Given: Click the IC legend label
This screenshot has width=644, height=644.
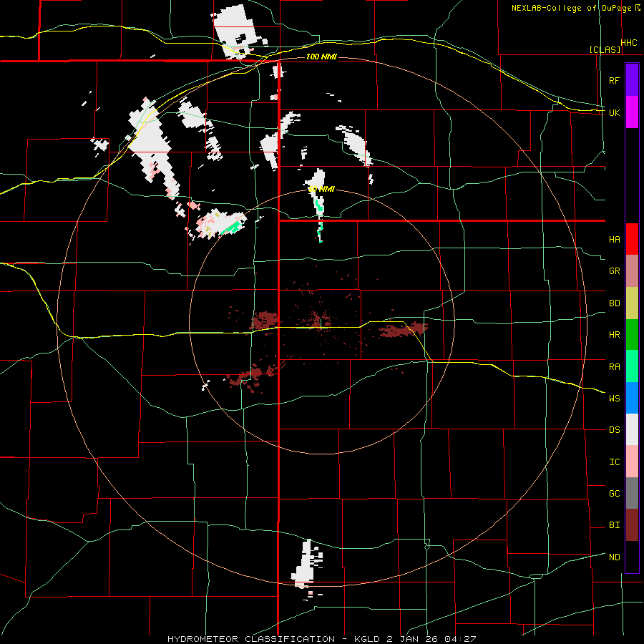Looking at the screenshot, I should 614,462.
